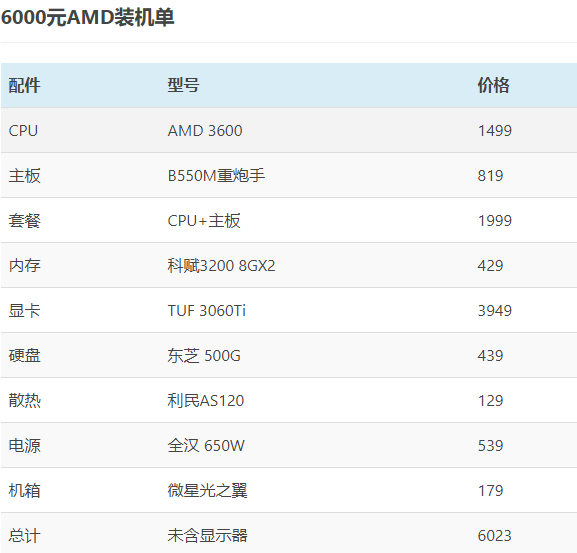The image size is (577, 553).
Task: Select the '利民AS120' cell
Action: point(206,401)
